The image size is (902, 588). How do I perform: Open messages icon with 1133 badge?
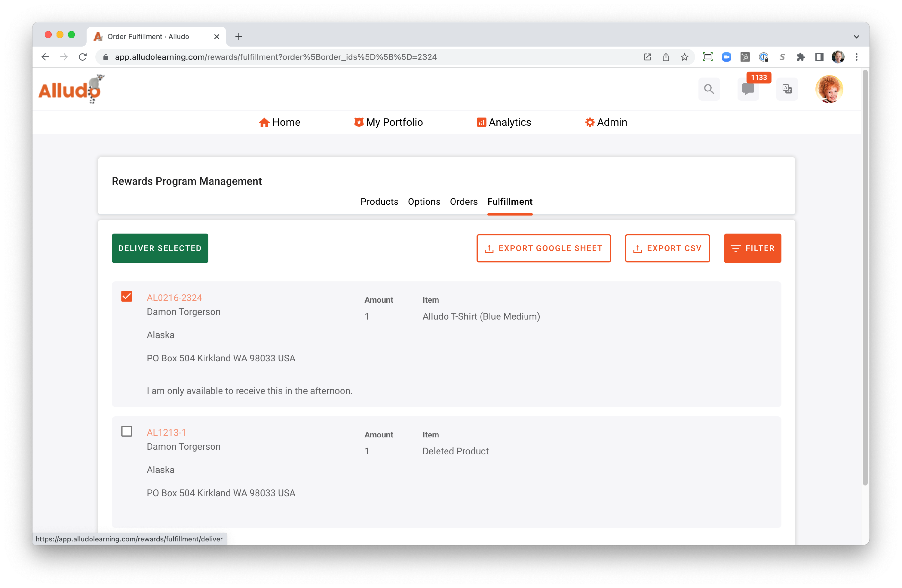[748, 89]
